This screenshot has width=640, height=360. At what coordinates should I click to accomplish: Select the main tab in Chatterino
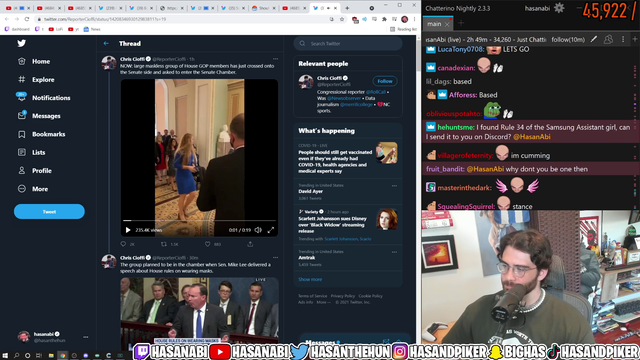(x=434, y=24)
